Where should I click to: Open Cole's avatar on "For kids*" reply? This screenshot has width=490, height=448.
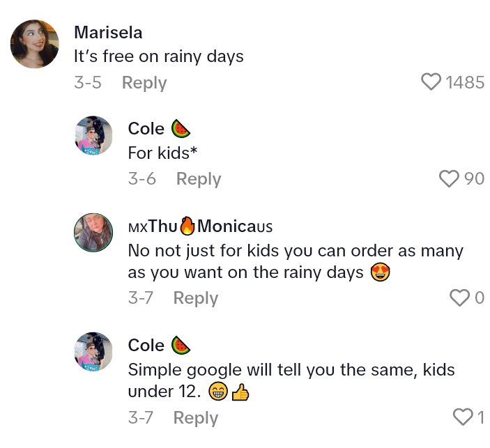93,135
